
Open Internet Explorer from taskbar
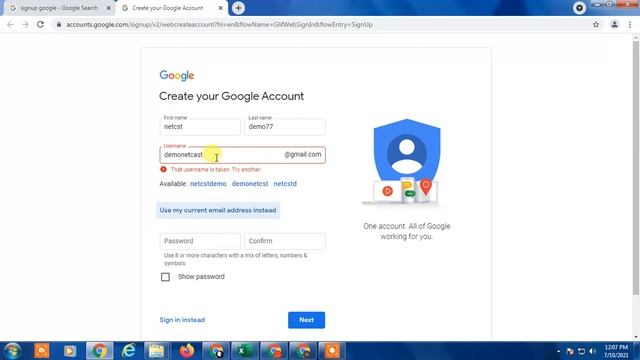(129, 351)
